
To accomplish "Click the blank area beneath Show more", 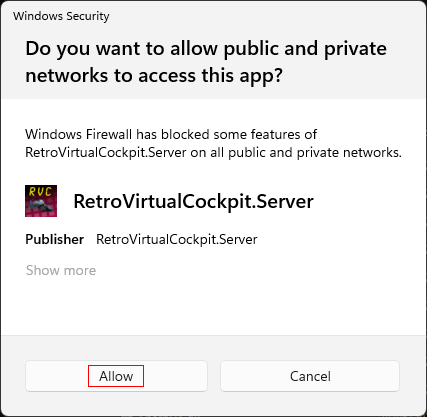I will [213, 307].
